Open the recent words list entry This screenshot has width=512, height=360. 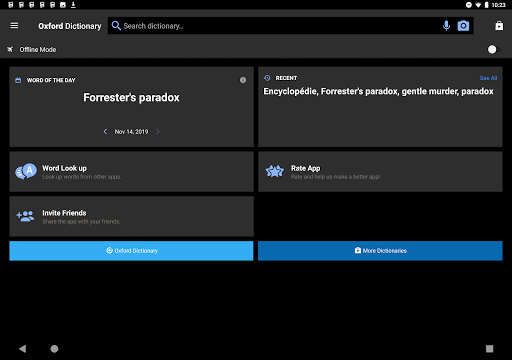coord(378,91)
